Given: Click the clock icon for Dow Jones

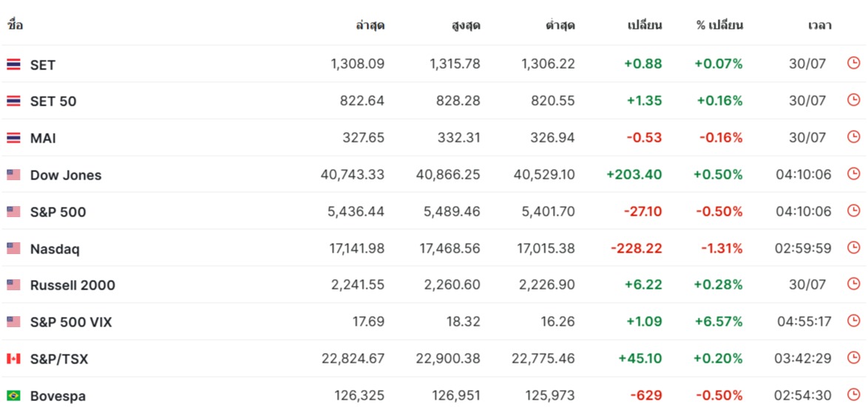Looking at the screenshot, I should click(x=853, y=174).
